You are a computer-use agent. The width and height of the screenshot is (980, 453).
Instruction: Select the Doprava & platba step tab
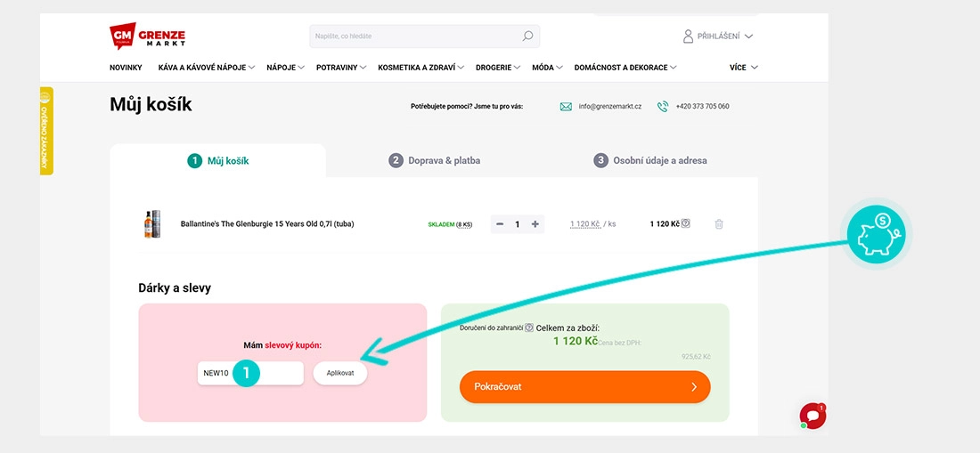click(x=435, y=160)
